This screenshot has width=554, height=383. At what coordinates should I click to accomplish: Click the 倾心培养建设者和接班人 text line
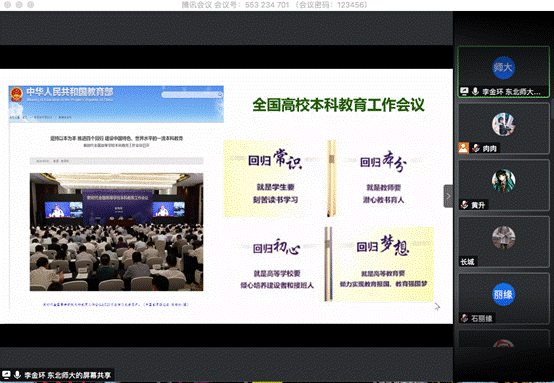[x=277, y=285]
